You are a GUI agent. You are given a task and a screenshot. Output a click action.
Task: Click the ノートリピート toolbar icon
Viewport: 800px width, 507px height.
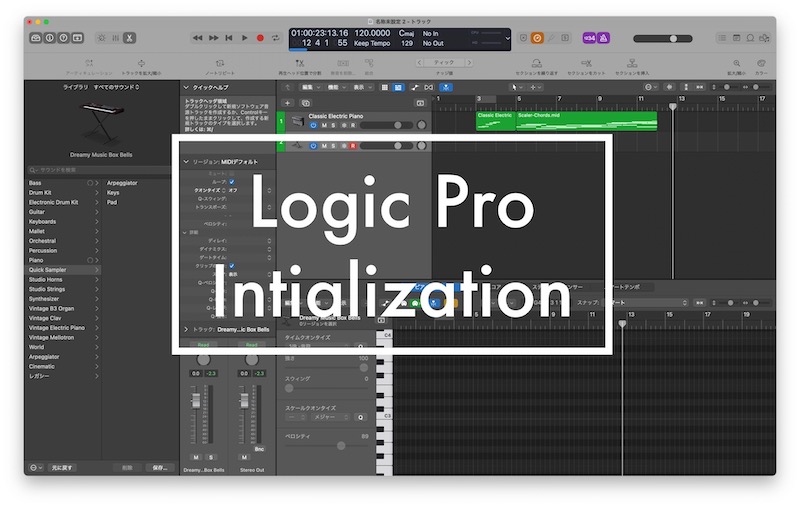click(x=220, y=63)
